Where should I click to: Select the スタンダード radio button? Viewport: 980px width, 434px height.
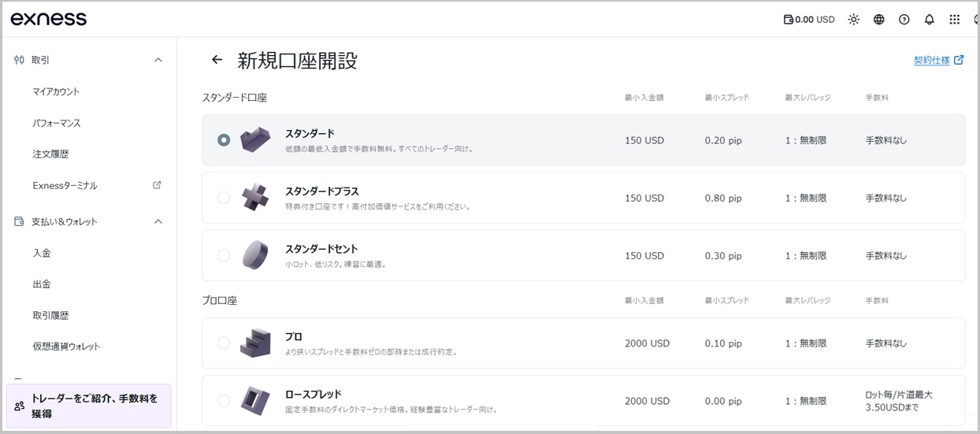tap(224, 140)
